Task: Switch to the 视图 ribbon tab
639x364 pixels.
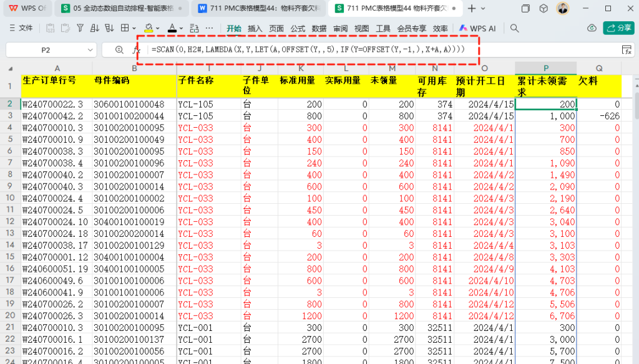Action: pos(361,29)
